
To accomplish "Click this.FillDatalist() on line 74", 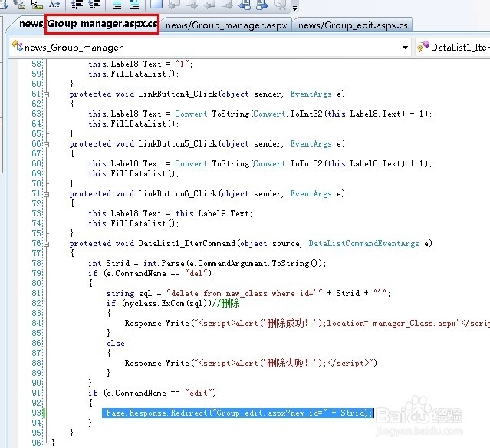I will pyautogui.click(x=133, y=223).
